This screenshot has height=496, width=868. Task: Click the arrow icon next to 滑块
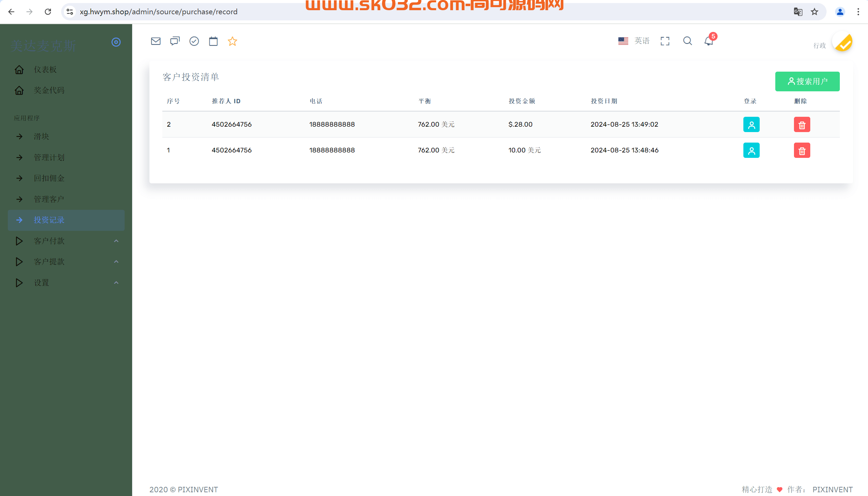(x=19, y=136)
